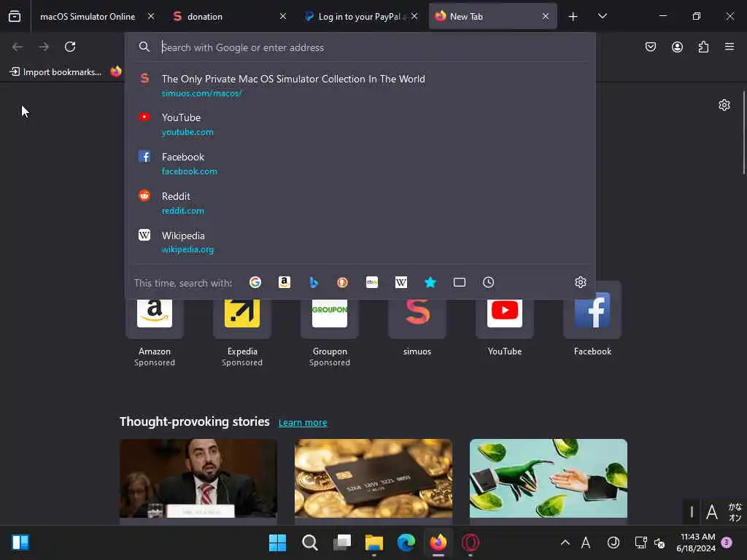Screen dimensions: 747x560
Task: Open search settings gear in dropdown
Action: pos(580,282)
